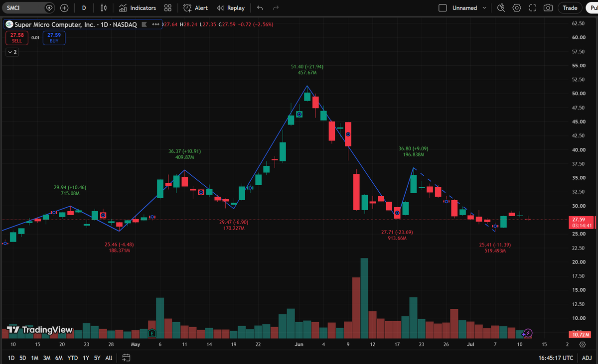
Task: Click the 519.493M volume annotation
Action: [x=495, y=251]
